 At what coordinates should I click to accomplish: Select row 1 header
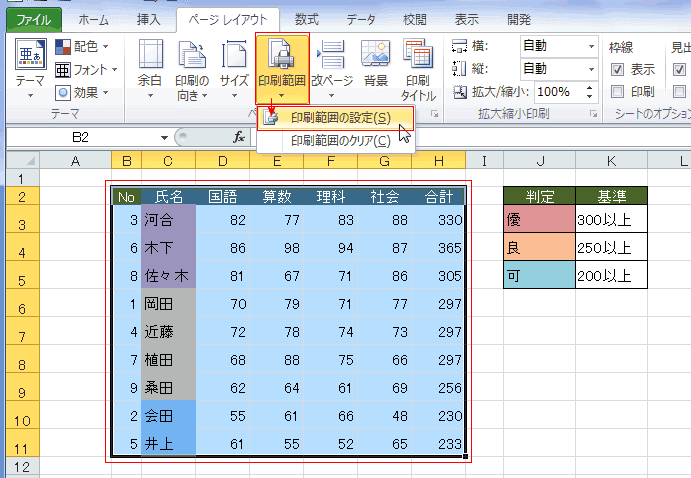coord(22,178)
